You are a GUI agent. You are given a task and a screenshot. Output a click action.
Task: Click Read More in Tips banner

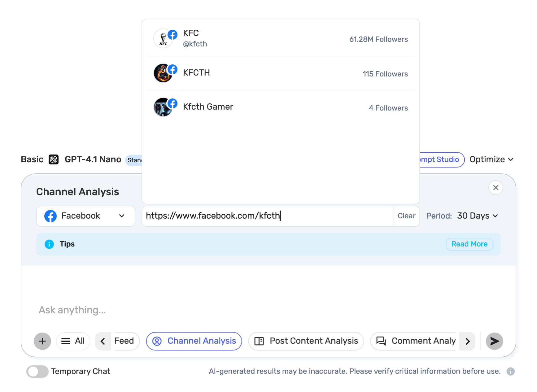(x=469, y=244)
